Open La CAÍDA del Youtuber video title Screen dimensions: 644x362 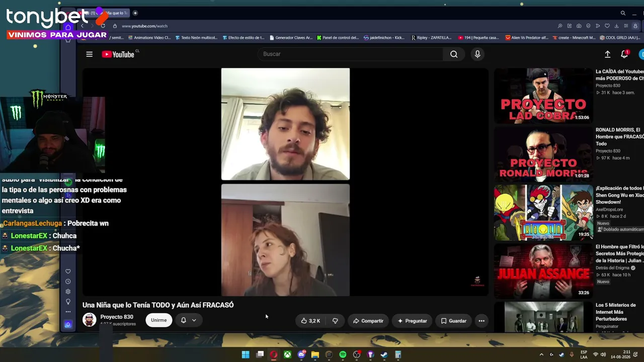[619, 75]
